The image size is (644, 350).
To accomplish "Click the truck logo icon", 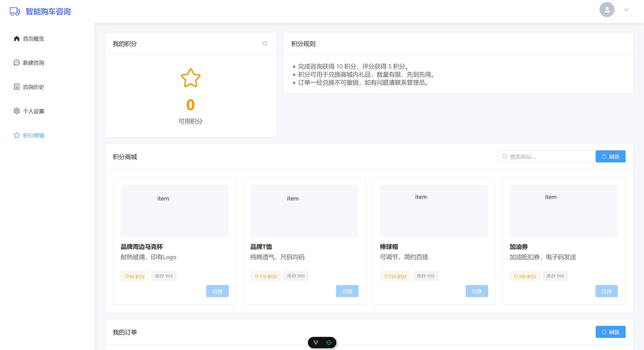I will coord(15,11).
